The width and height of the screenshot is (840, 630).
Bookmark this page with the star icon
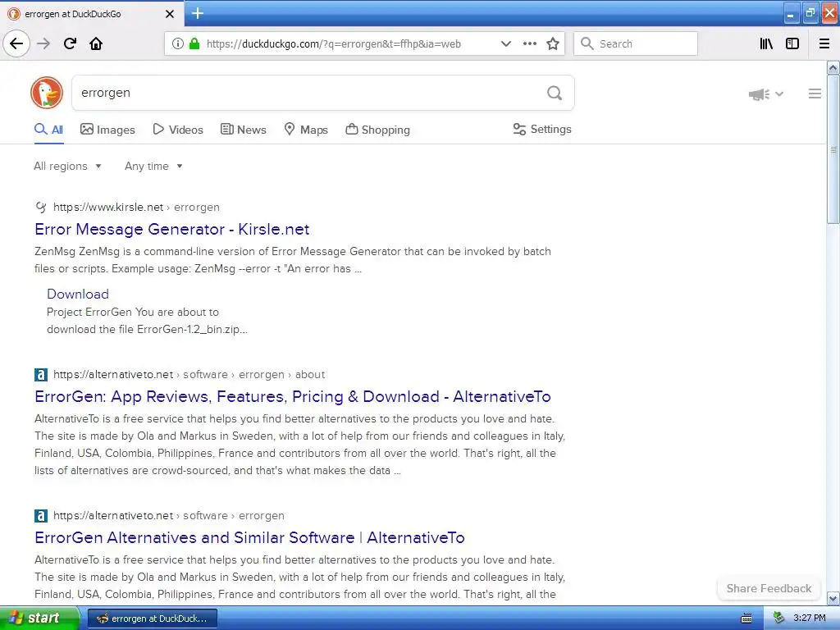coord(553,43)
